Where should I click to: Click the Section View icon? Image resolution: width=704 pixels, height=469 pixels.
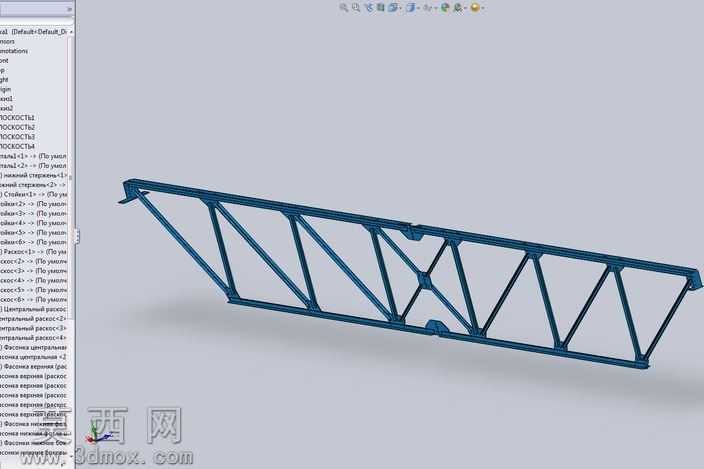(x=381, y=7)
